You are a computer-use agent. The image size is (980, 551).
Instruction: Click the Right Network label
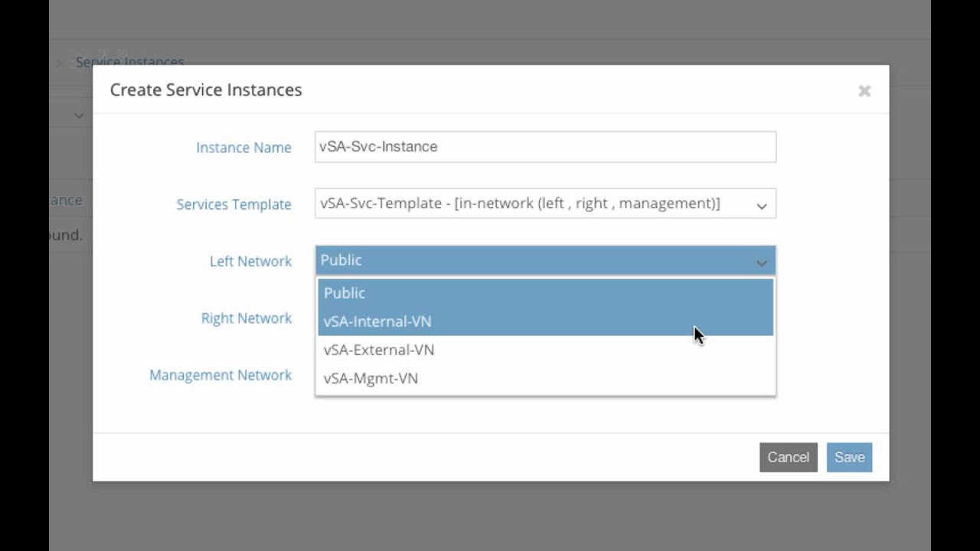point(246,318)
